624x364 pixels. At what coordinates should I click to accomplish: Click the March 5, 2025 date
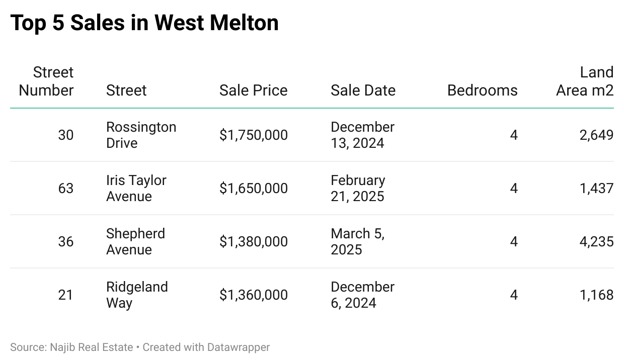click(x=357, y=242)
